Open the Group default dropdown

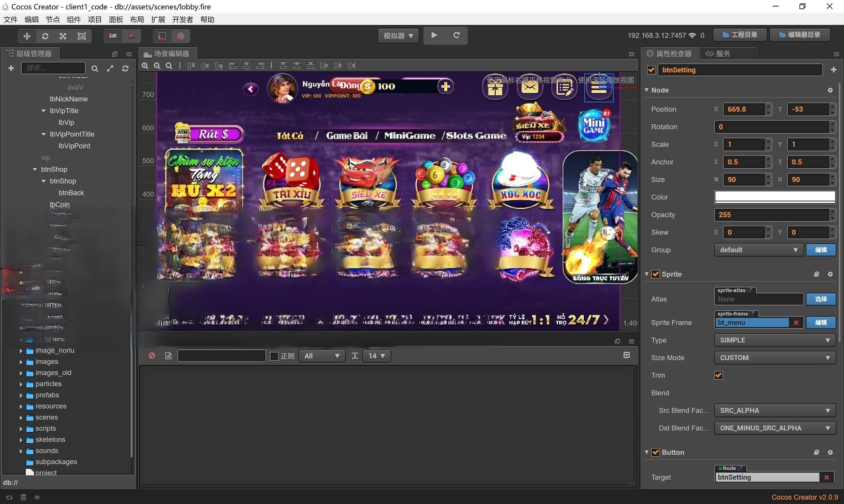pos(759,250)
